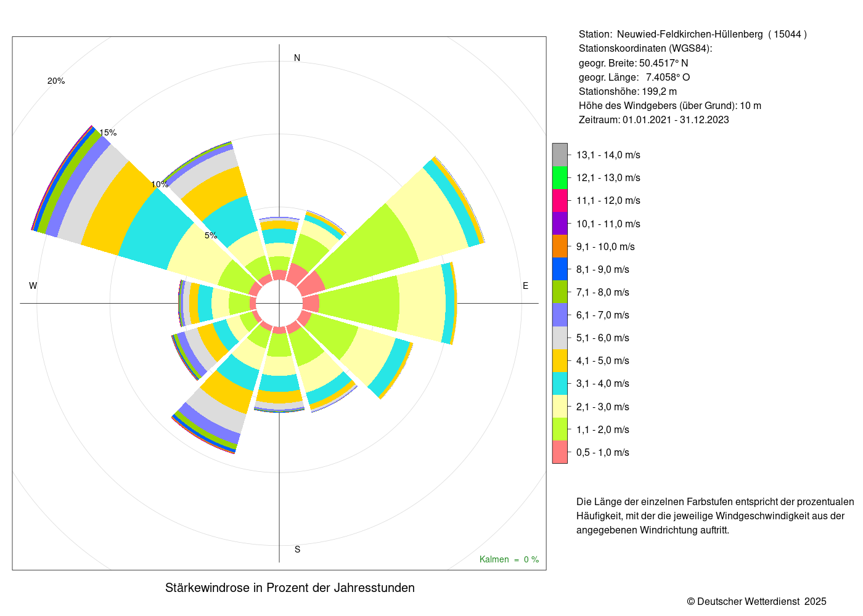Click the pale yellow 2,1 - 3,0 m/s swatch
The height and width of the screenshot is (616, 863).
tap(560, 407)
